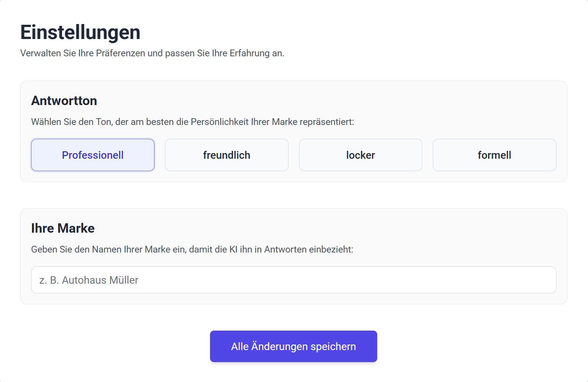Set the response tone to formell
The width and height of the screenshot is (588, 382).
(x=494, y=155)
